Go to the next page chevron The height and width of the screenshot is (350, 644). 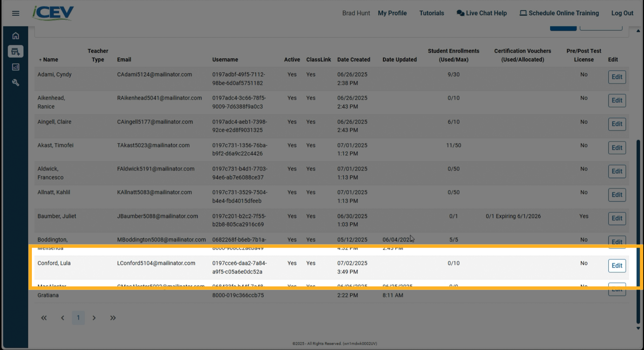click(x=94, y=318)
